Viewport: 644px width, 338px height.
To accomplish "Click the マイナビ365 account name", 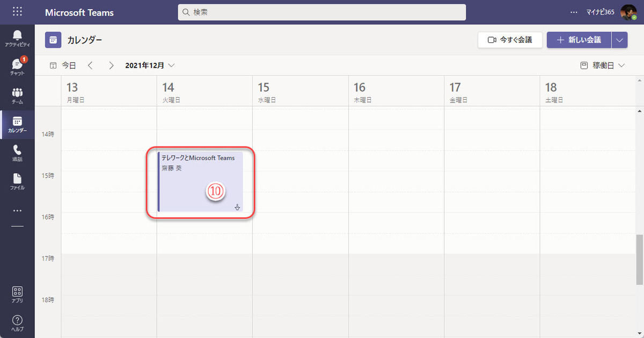I will coord(600,12).
